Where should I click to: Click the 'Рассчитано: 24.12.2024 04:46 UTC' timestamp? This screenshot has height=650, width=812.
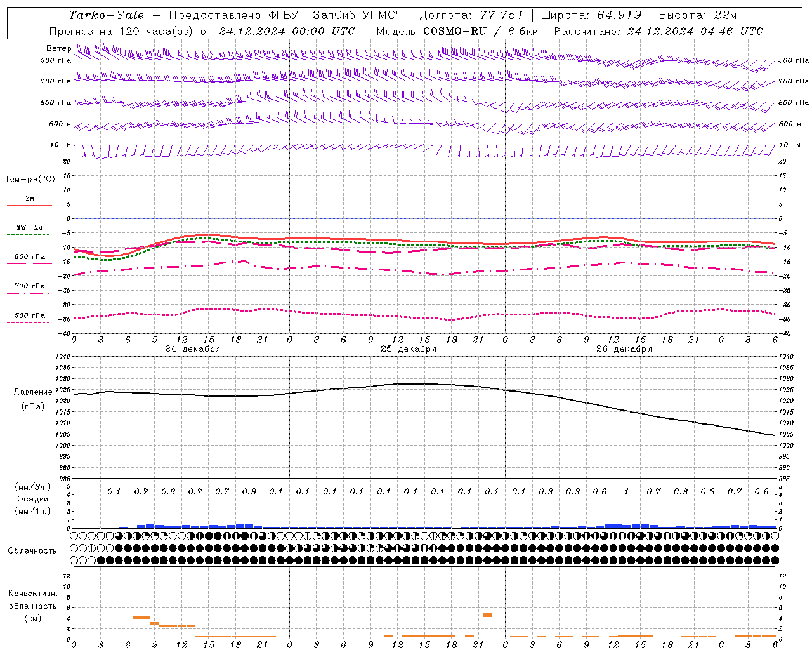click(x=658, y=31)
